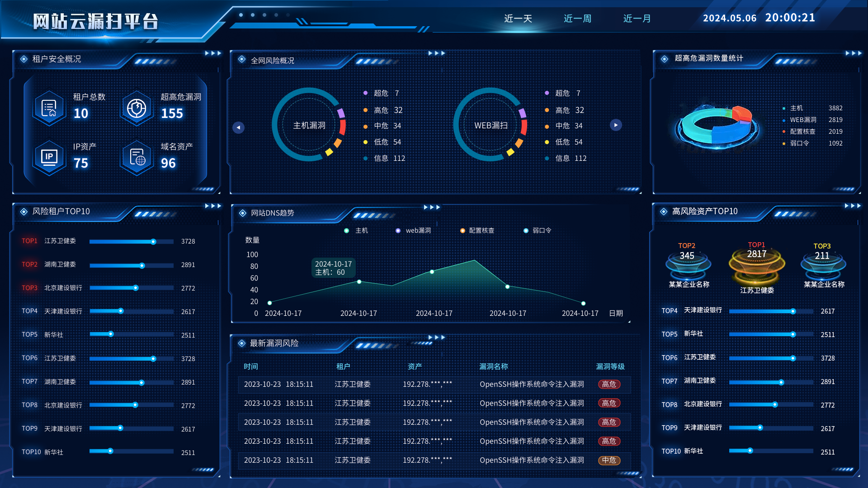Click the 中危 badge in the last table row
868x488 pixels.
[x=609, y=460]
